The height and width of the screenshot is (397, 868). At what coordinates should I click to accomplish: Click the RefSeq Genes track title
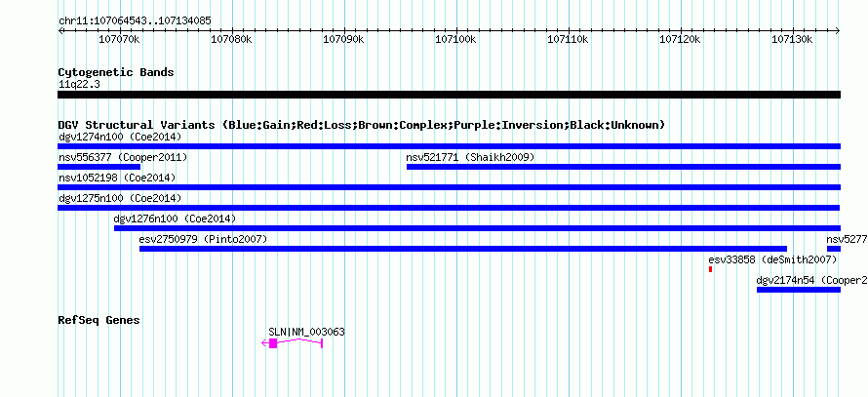tap(99, 320)
